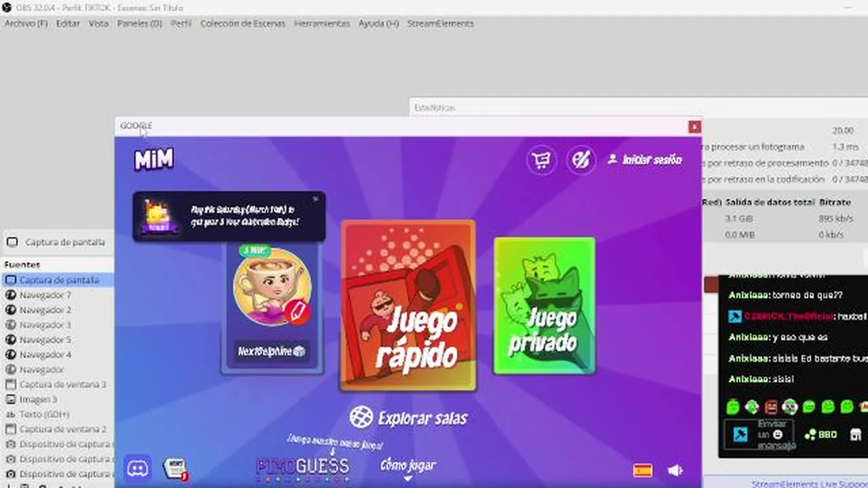Select the 'Captura de ventana 3' source
Viewport: 868px width, 488px height.
coord(57,384)
